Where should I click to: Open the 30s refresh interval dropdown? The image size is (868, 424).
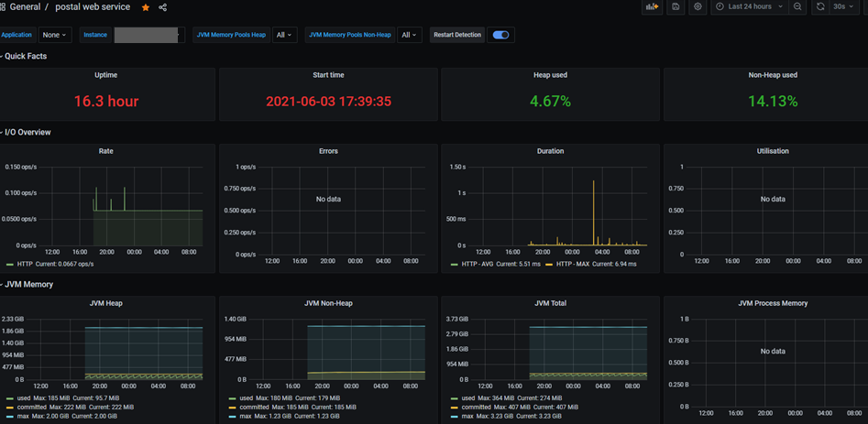click(x=843, y=6)
